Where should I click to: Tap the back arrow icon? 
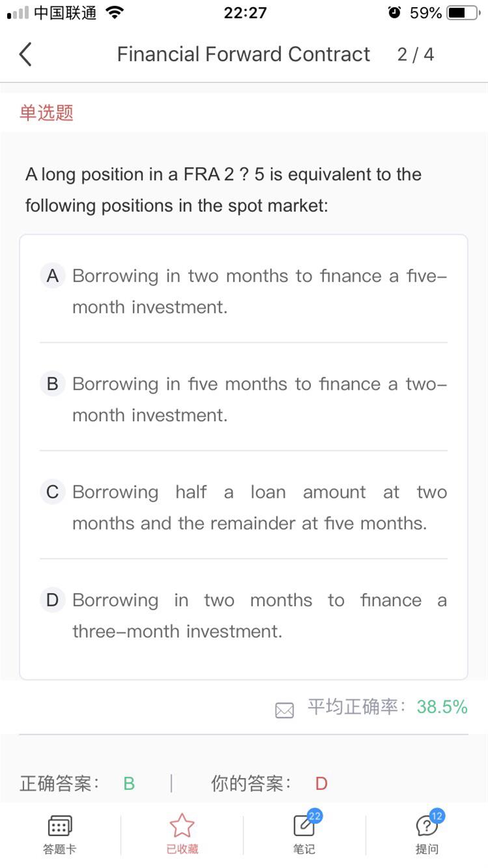pyautogui.click(x=25, y=55)
